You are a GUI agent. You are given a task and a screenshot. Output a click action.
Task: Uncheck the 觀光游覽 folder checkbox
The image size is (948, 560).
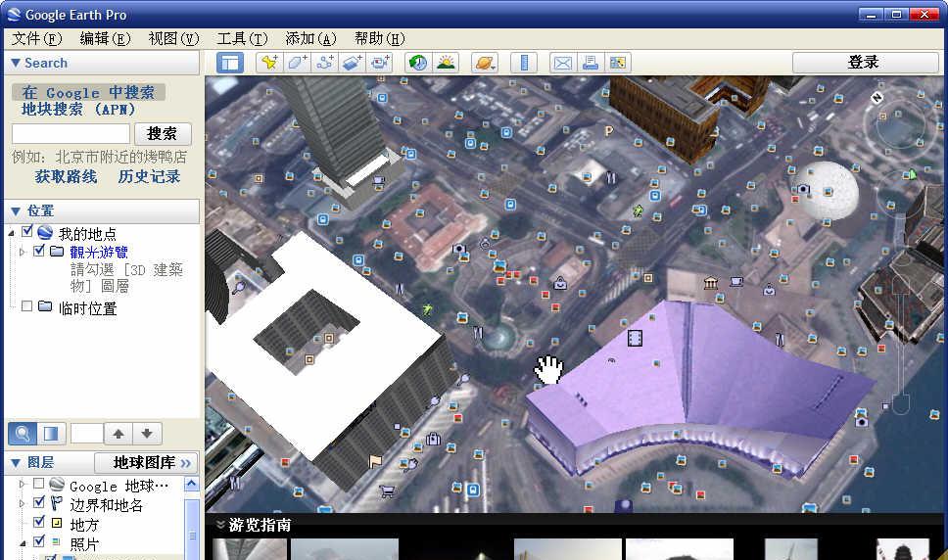click(39, 250)
